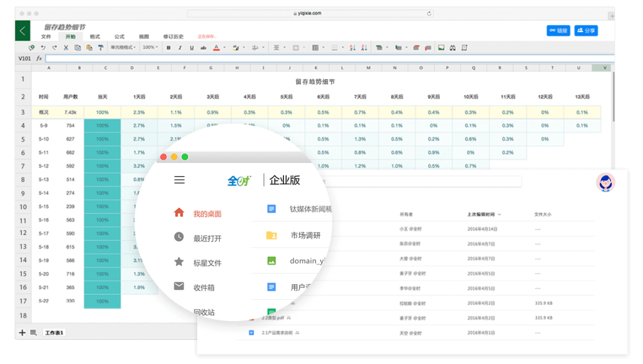Open the 100% zoom dropdown
The height and width of the screenshot is (364, 643).
pyautogui.click(x=150, y=48)
